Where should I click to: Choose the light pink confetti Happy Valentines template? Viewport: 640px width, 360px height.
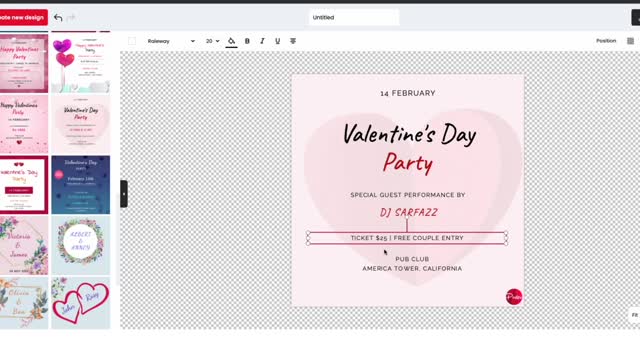coord(24,124)
